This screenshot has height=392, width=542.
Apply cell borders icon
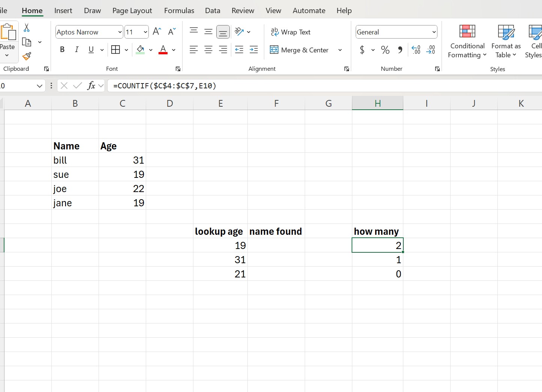click(x=115, y=49)
